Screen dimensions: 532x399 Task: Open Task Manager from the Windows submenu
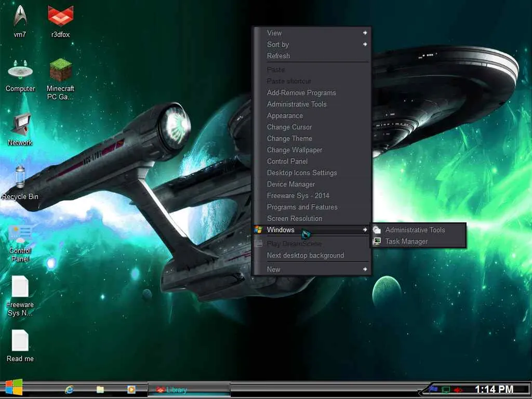418,241
